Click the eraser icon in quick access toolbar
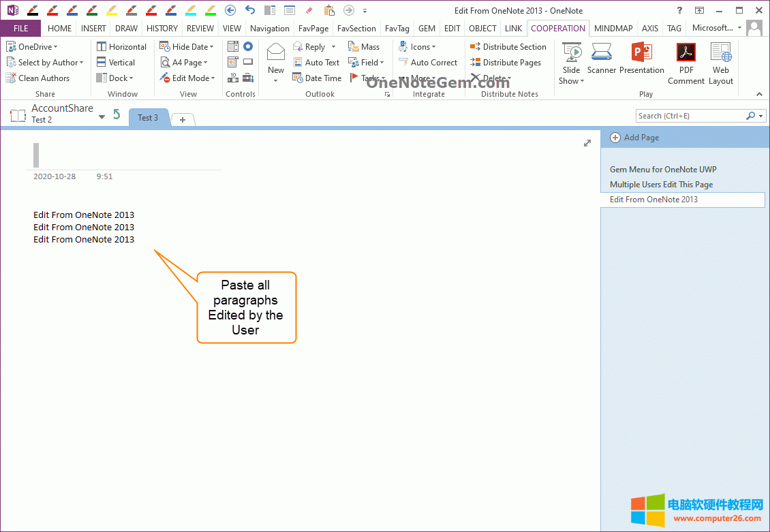 point(309,10)
